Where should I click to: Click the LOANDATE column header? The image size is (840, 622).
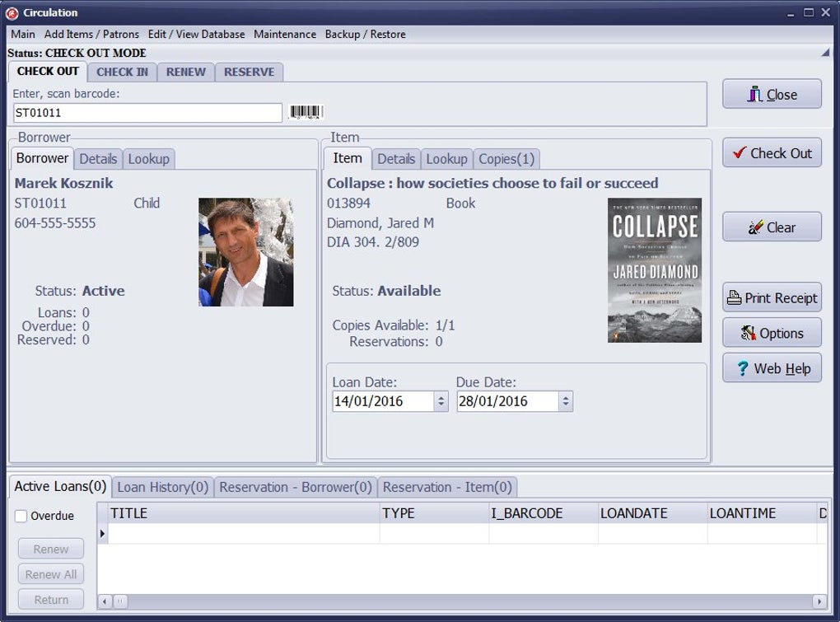(x=653, y=513)
